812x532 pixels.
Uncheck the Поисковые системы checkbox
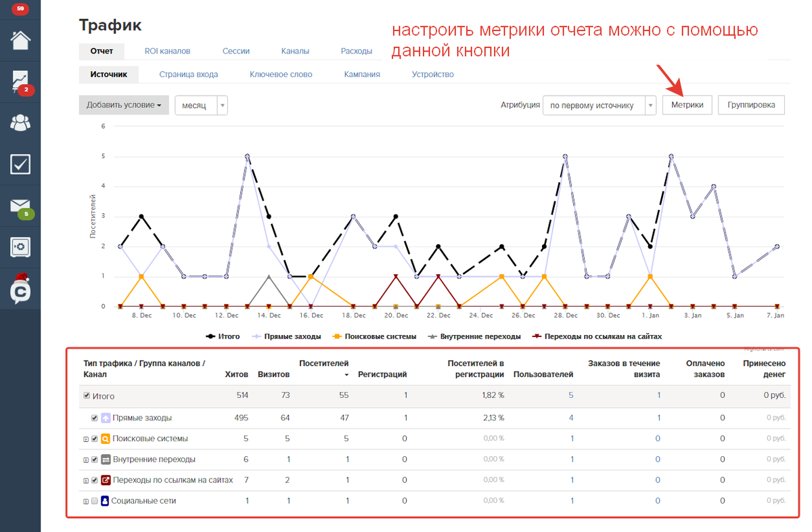pos(95,439)
